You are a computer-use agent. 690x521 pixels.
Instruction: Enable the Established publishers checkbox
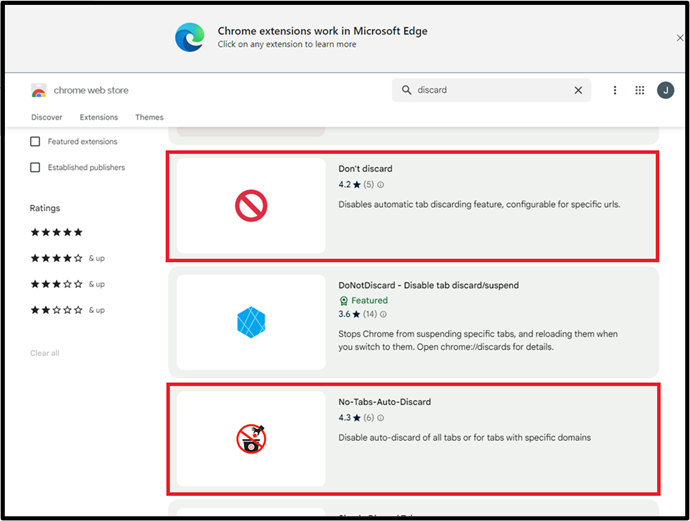tap(35, 167)
